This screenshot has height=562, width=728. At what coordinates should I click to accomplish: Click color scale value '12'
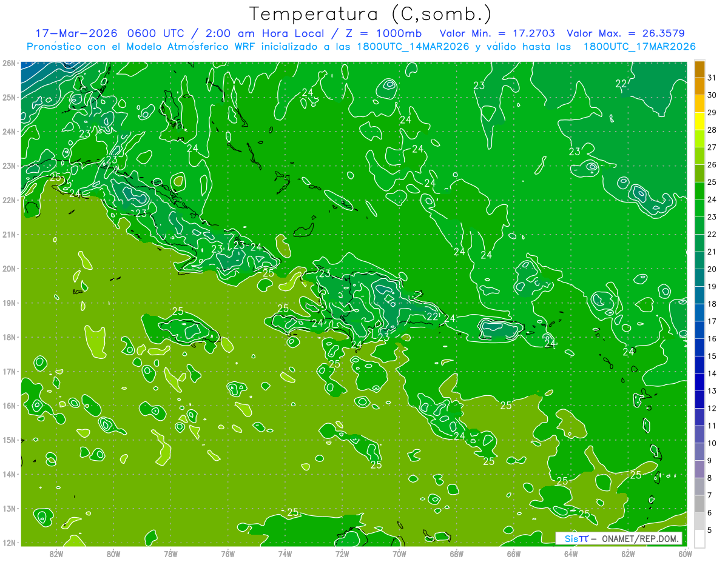coord(712,408)
